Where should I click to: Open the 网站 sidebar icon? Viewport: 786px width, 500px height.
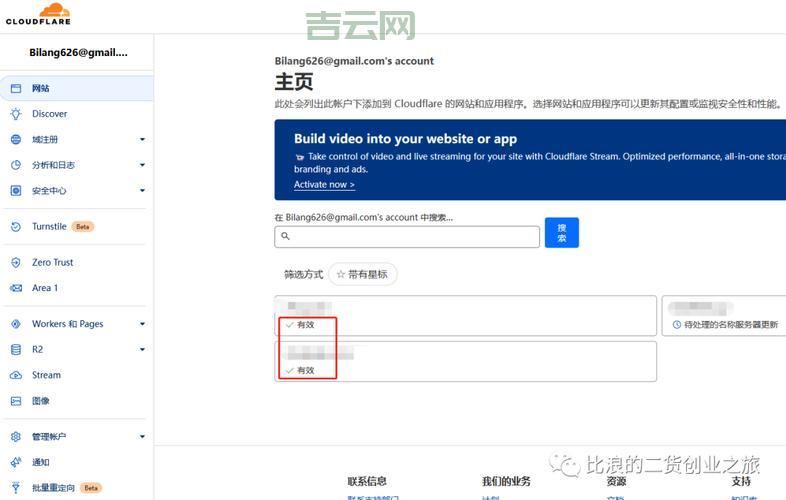16,88
